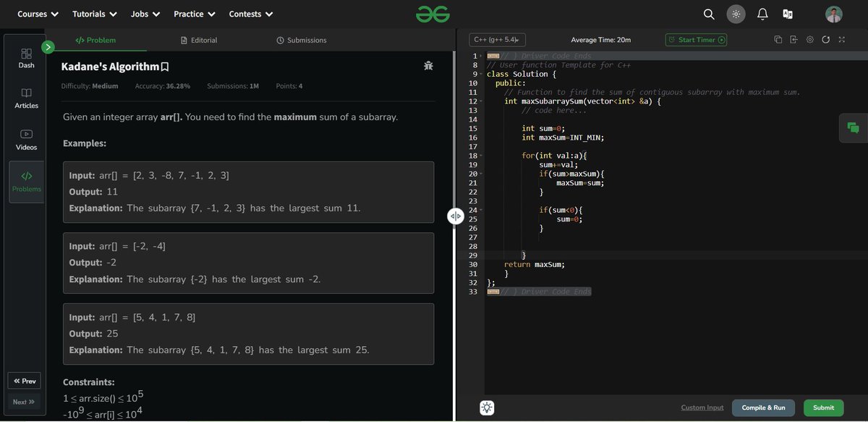Toggle the light/dark theme button

[x=736, y=14]
